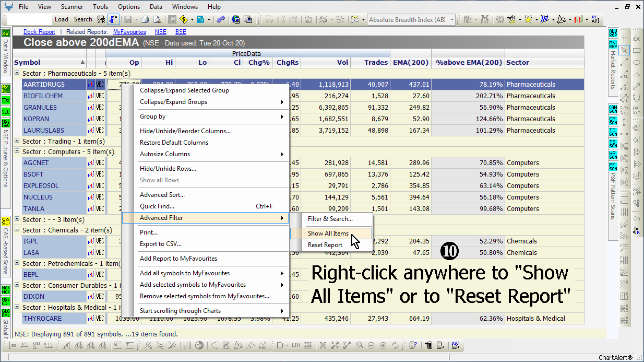Open the Dock Report link
The image size is (644, 362).
[39, 32]
